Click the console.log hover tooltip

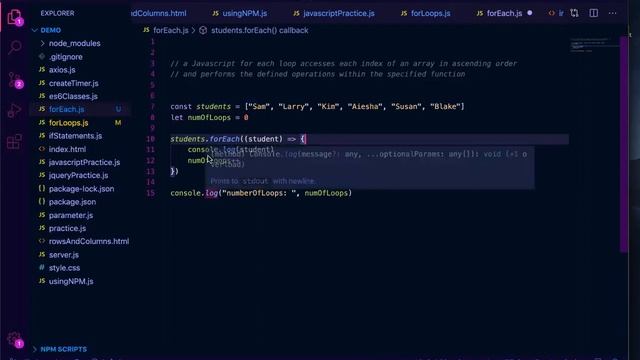coord(369,168)
